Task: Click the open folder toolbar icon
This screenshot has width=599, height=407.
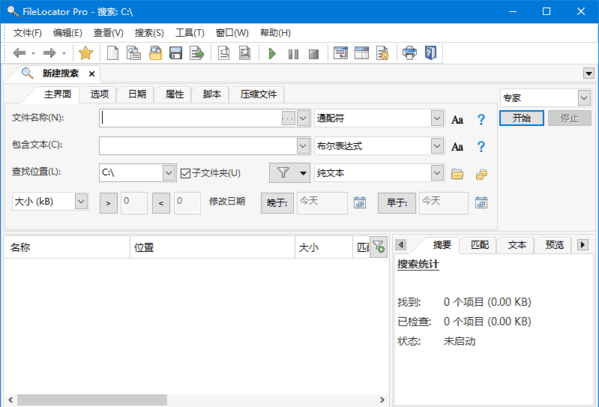Action: (155, 53)
